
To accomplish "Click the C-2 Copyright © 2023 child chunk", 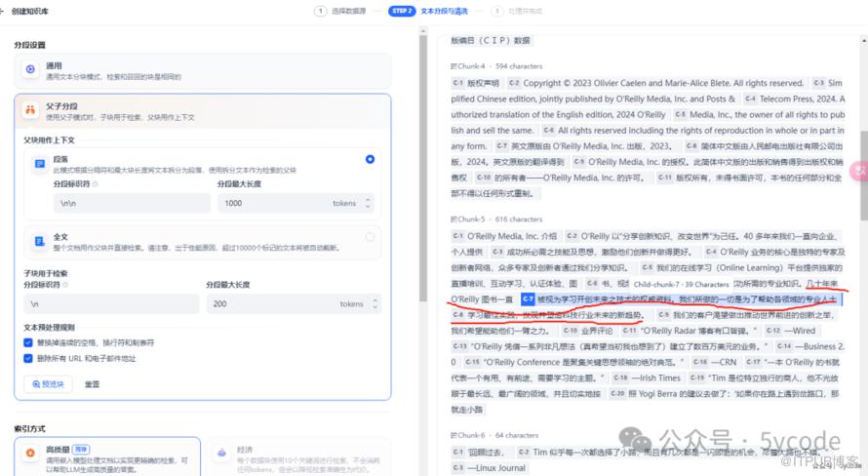I will click(656, 83).
